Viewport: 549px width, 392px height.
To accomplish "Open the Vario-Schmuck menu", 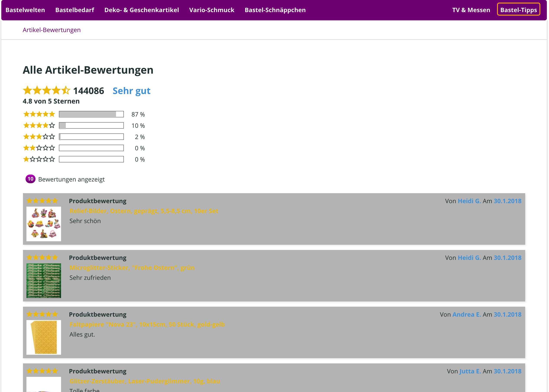I will 212,10.
